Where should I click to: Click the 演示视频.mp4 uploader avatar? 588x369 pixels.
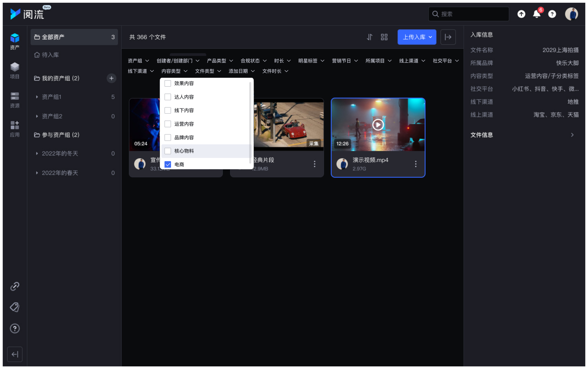pyautogui.click(x=342, y=164)
